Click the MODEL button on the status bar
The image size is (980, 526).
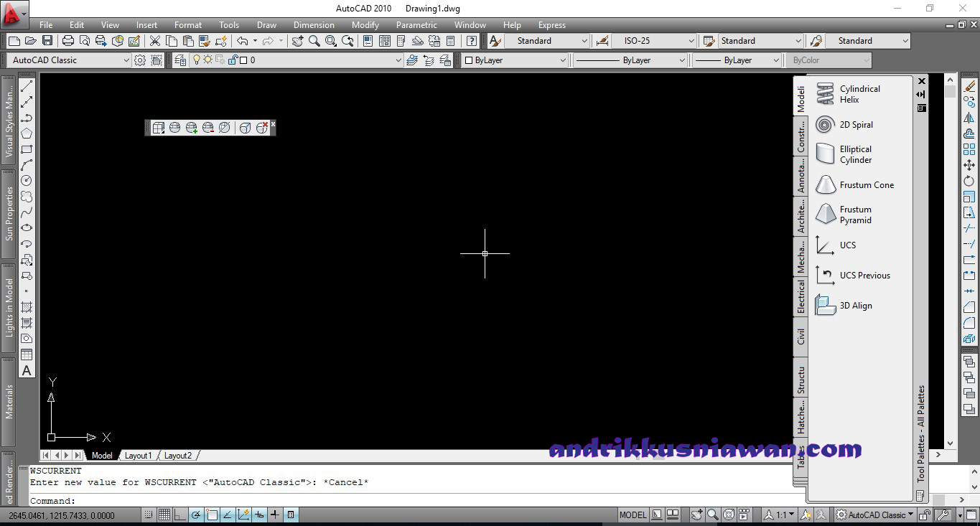pos(632,515)
